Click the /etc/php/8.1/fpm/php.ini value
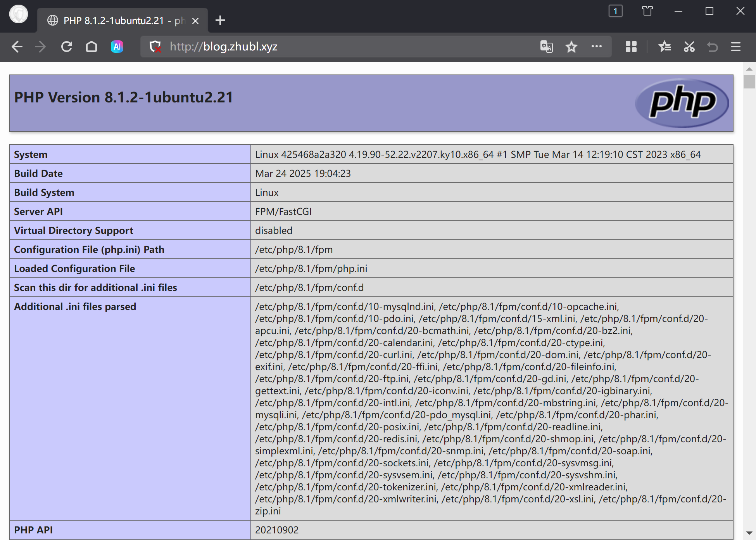Screen dimensions: 756x540 [x=311, y=268]
